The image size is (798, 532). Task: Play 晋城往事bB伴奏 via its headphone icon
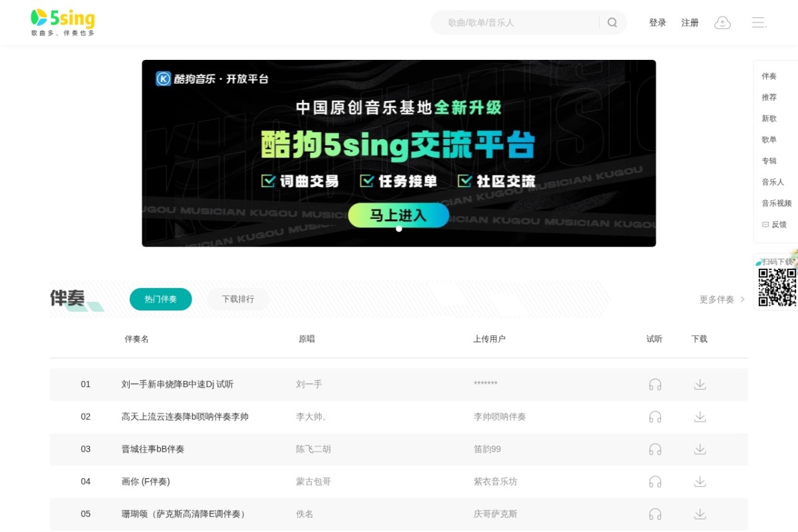(655, 449)
